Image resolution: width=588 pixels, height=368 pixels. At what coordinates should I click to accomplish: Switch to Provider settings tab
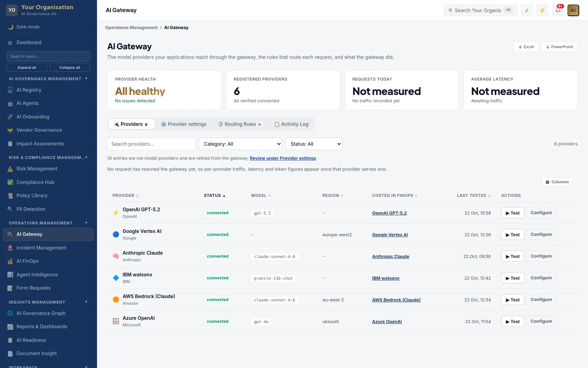tap(184, 124)
